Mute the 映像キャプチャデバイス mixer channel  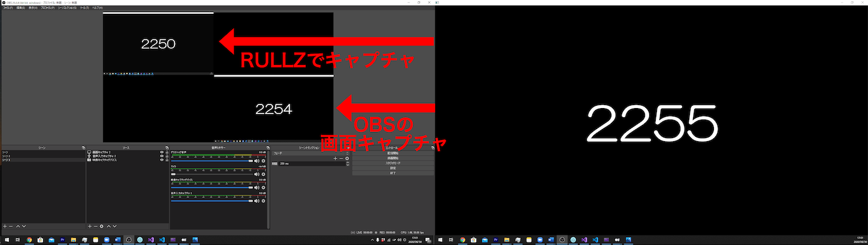257,187
